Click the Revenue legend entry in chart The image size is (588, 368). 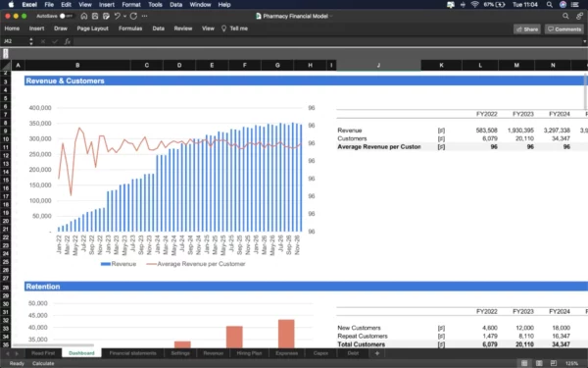(119, 264)
